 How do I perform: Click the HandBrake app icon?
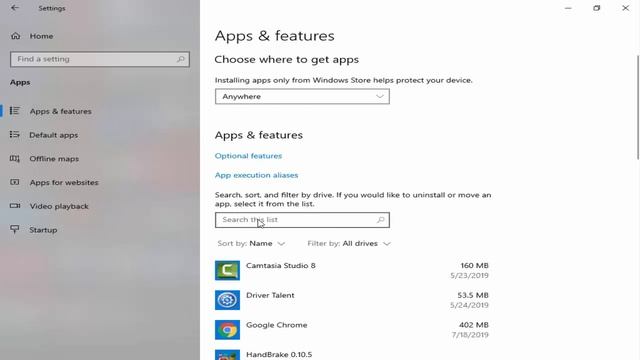point(227,355)
